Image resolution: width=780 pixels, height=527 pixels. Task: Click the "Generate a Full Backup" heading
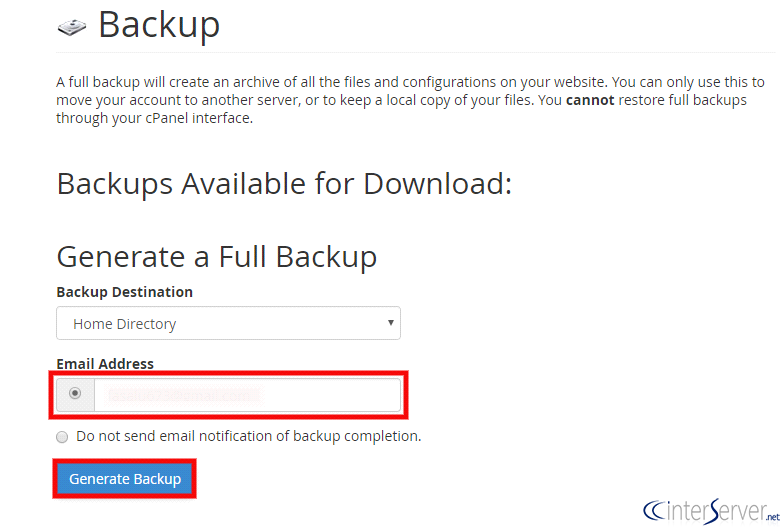[216, 256]
